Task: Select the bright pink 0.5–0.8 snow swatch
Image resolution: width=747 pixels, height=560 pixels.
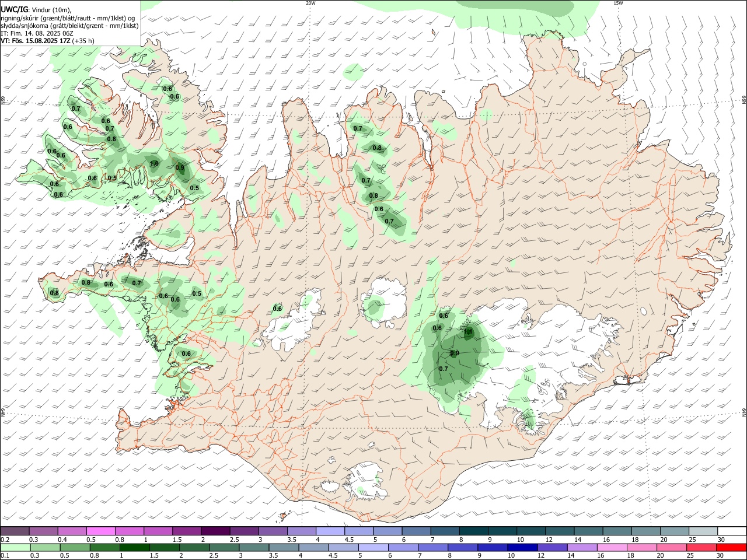Action: click(x=101, y=531)
